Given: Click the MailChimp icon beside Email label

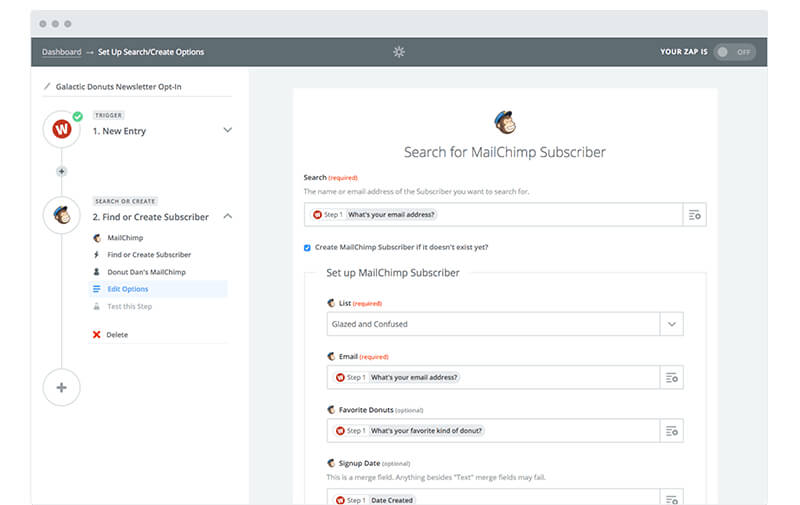Looking at the screenshot, I should [x=331, y=357].
